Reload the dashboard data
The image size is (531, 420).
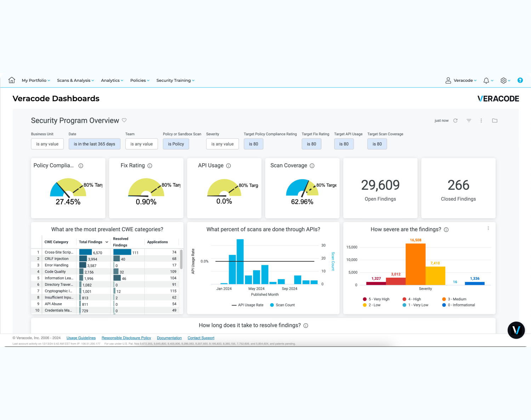(x=456, y=120)
